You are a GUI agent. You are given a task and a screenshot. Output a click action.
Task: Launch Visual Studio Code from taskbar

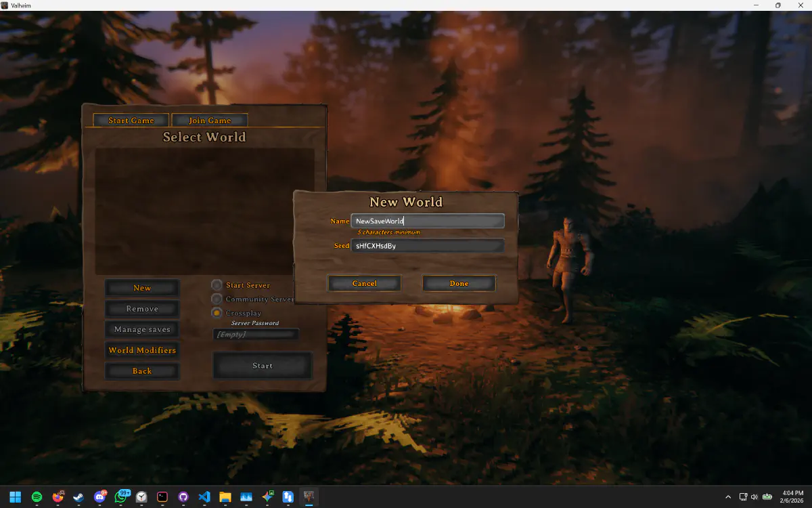click(x=204, y=496)
